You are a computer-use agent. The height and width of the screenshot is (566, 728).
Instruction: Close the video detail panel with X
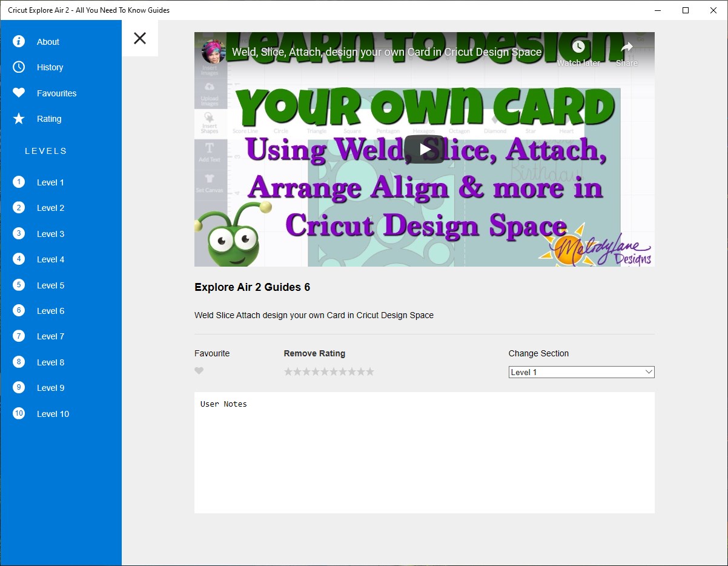tap(140, 38)
